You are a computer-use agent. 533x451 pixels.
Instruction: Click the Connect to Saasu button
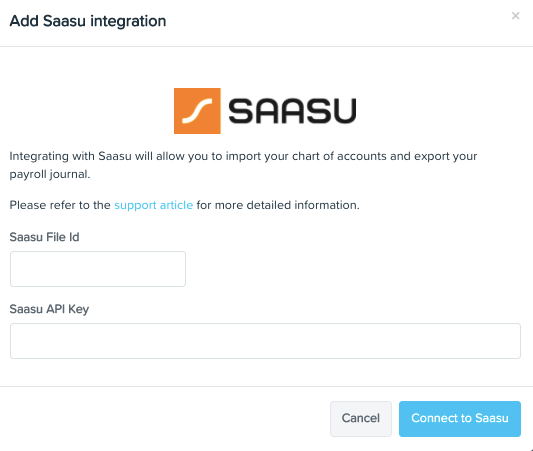pos(460,418)
